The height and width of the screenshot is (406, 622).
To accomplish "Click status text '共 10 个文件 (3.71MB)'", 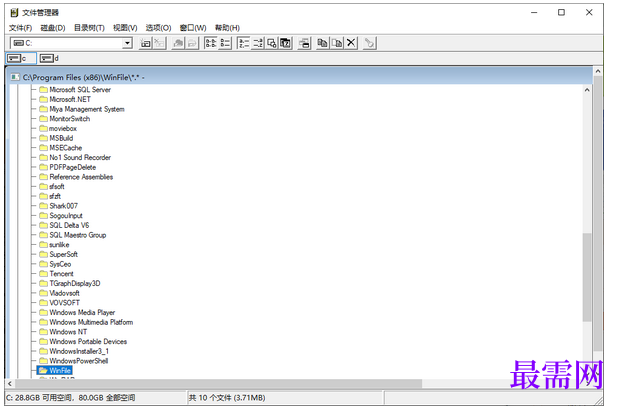I will click(x=227, y=398).
